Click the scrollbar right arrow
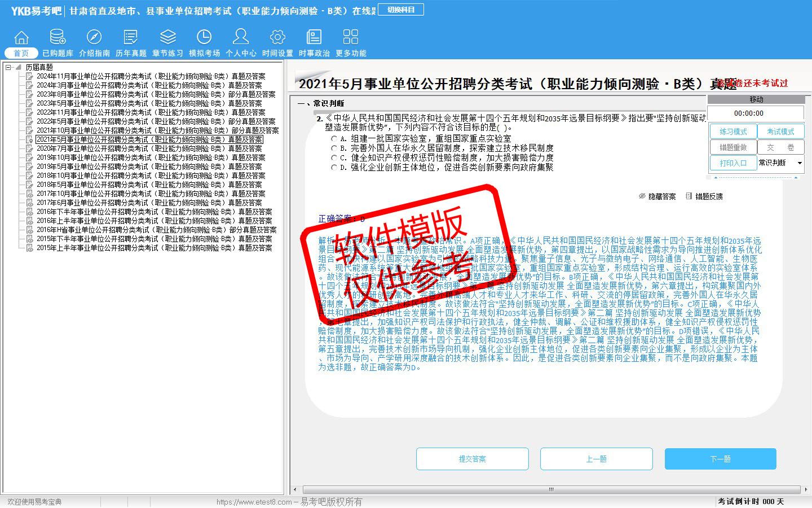812x508 pixels. click(806, 489)
